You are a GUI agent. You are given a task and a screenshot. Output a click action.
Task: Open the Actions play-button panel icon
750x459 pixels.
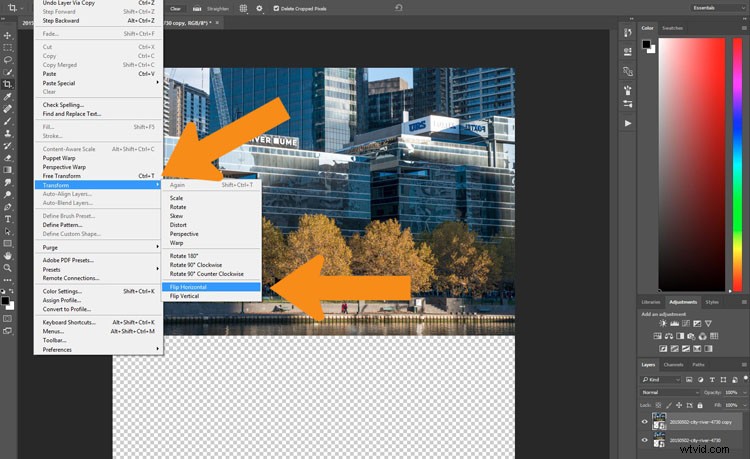click(x=628, y=123)
